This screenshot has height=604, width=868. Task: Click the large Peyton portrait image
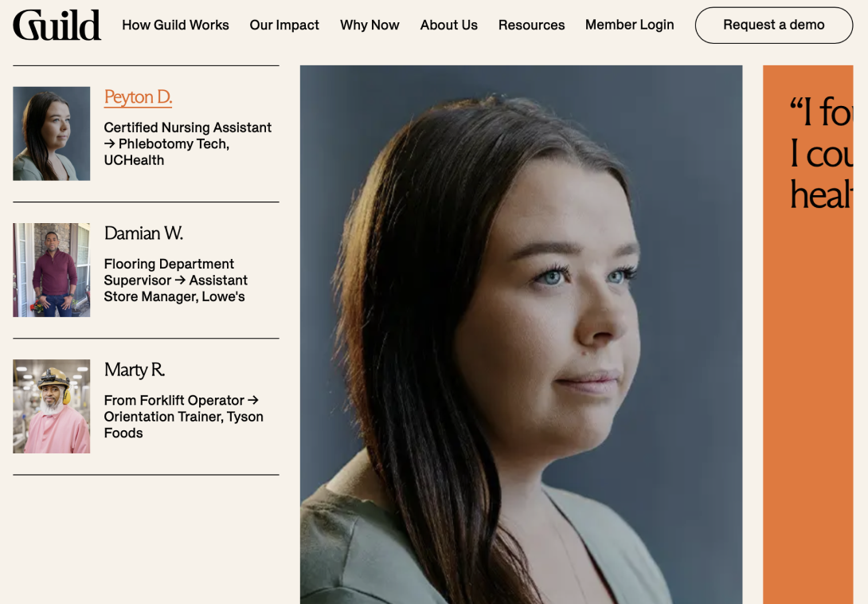point(521,335)
